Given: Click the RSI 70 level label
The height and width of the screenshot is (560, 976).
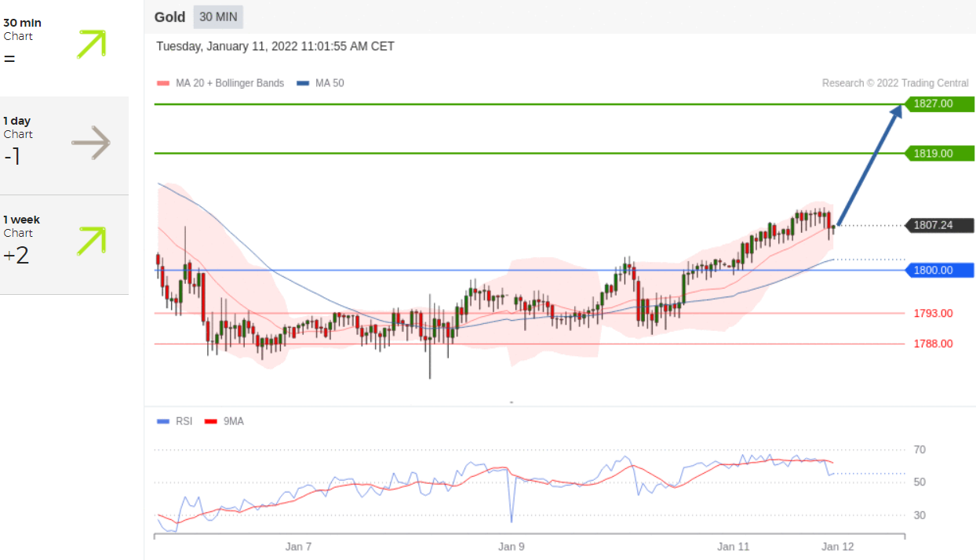Looking at the screenshot, I should 920,449.
